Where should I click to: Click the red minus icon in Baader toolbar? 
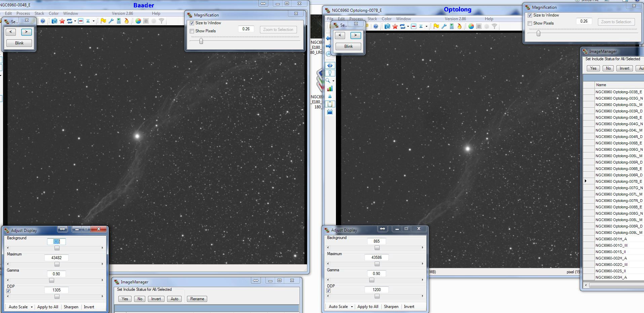tap(81, 21)
